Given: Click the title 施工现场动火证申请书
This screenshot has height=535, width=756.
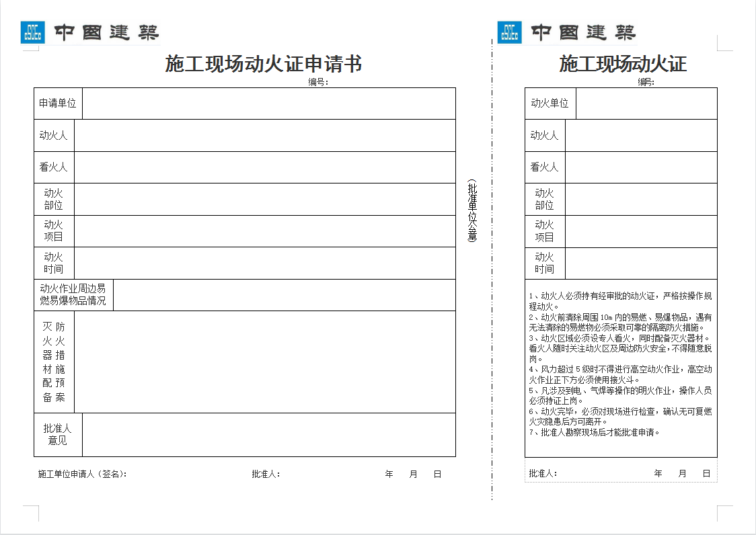Looking at the screenshot, I should [x=263, y=64].
